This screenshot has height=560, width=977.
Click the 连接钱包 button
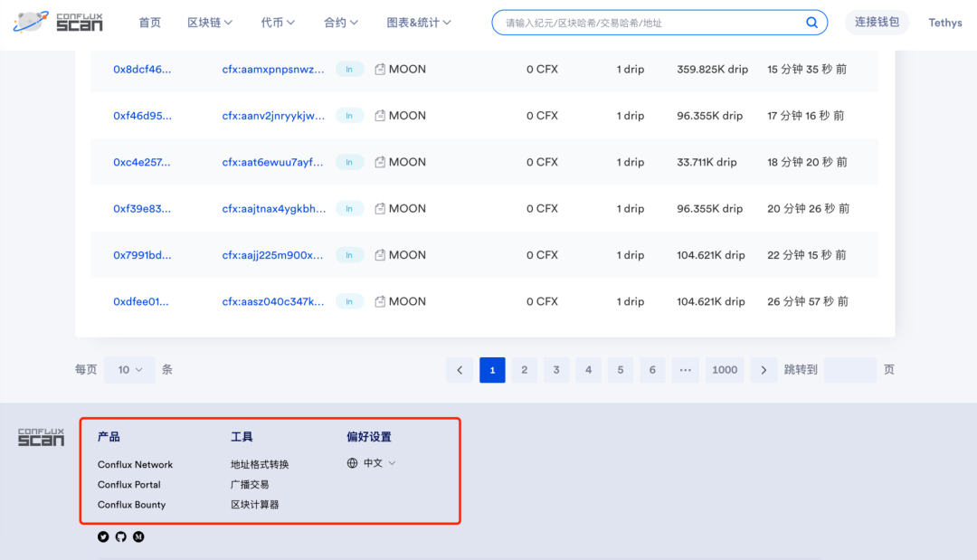click(x=877, y=23)
